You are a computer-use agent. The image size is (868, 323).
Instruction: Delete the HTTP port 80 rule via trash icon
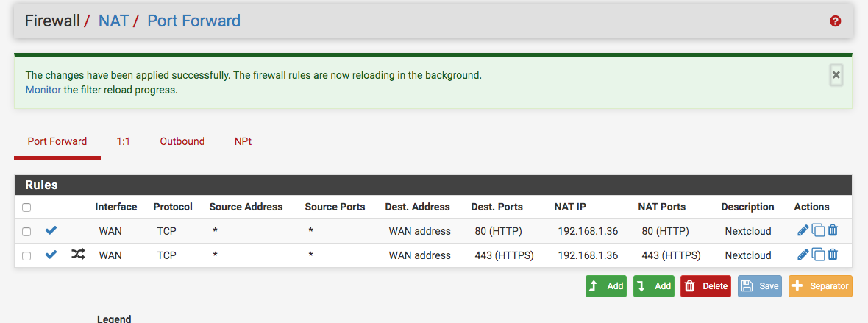pyautogui.click(x=833, y=230)
